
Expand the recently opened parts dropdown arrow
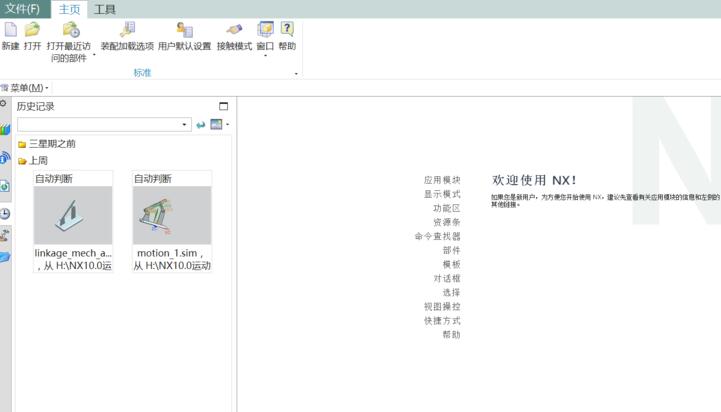(x=94, y=55)
